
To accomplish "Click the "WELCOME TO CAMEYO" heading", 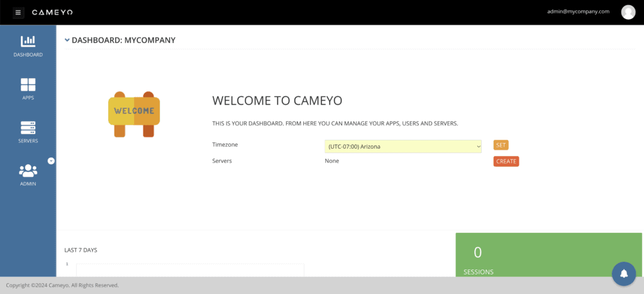I will [x=277, y=101].
